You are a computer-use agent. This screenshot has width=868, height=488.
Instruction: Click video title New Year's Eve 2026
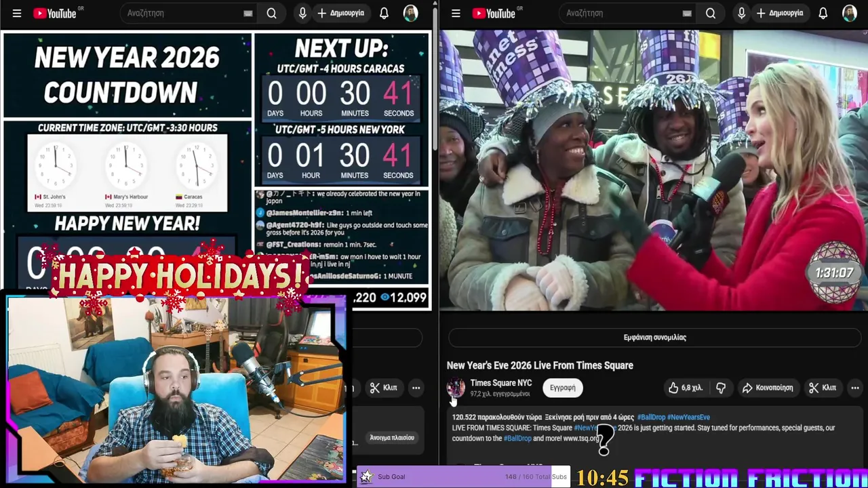[x=540, y=365]
